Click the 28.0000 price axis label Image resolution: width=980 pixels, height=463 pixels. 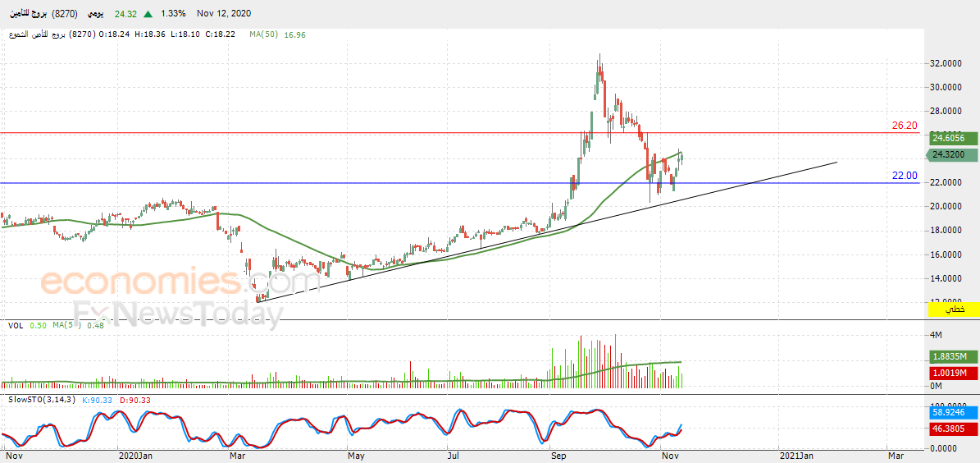click(944, 112)
